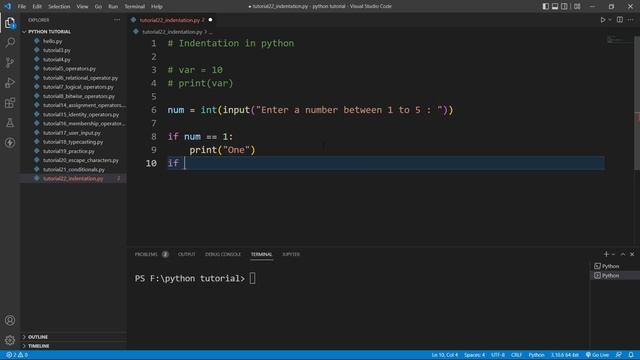Open run options dropdown arrow
This screenshot has height=360, width=640.
click(x=610, y=20)
